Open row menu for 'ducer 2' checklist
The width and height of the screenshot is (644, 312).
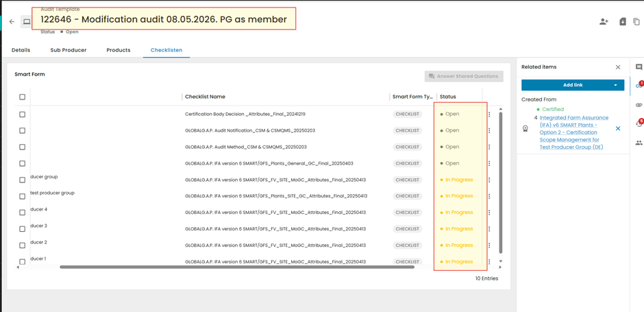click(489, 245)
